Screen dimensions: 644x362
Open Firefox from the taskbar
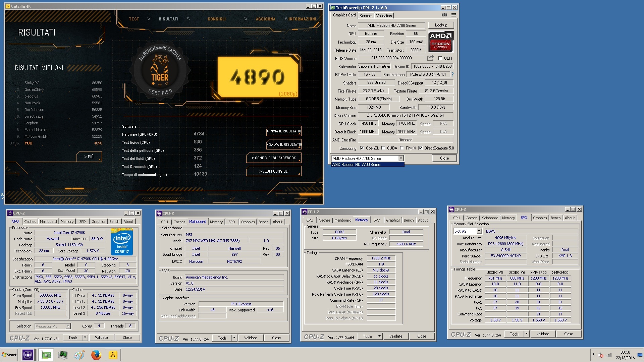[x=96, y=355]
